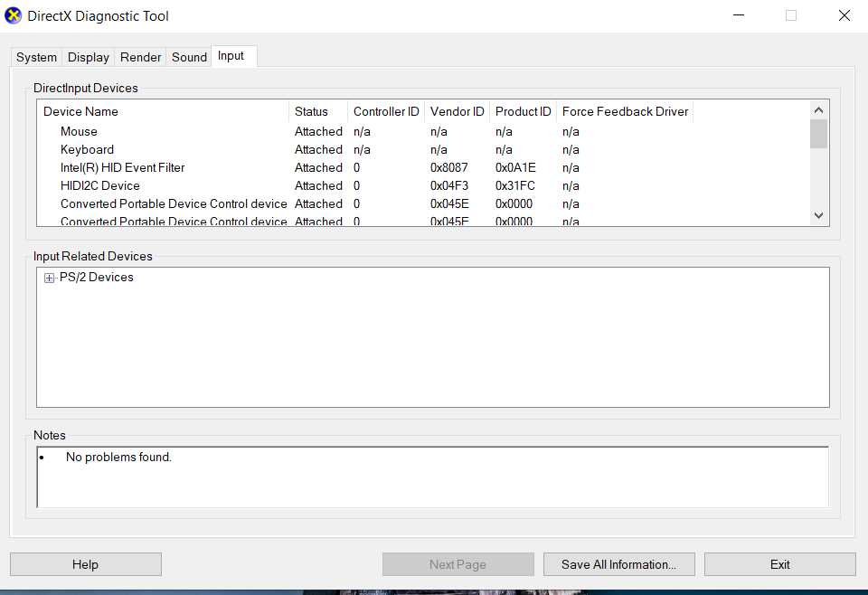This screenshot has height=595, width=868.
Task: Click the device list scrollbar thumb
Action: tap(818, 134)
